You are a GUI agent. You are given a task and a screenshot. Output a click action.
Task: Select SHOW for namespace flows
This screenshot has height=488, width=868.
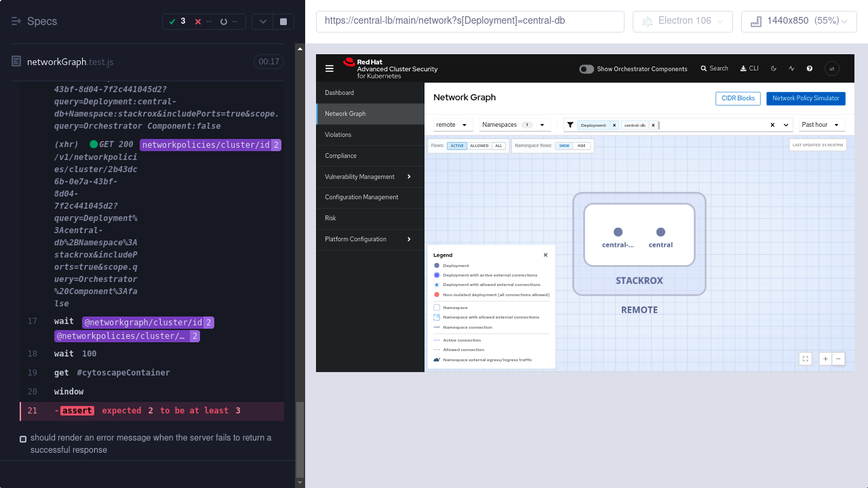point(564,146)
